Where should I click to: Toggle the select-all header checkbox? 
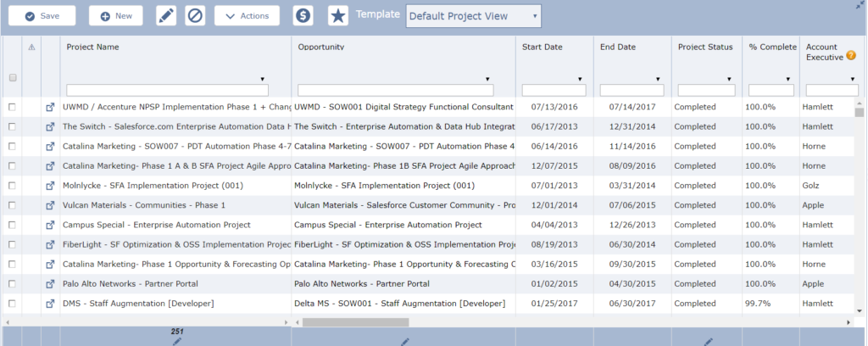12,78
